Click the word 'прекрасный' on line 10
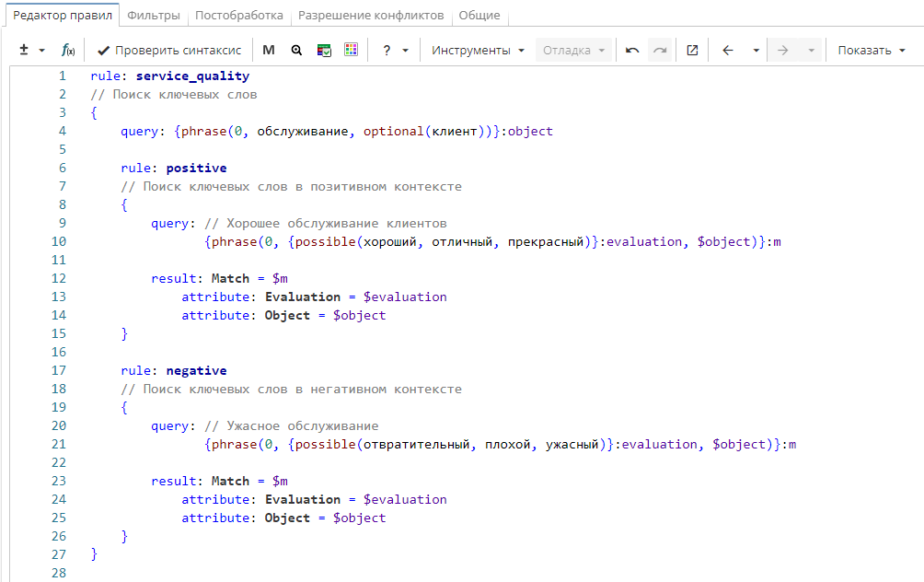 click(546, 242)
